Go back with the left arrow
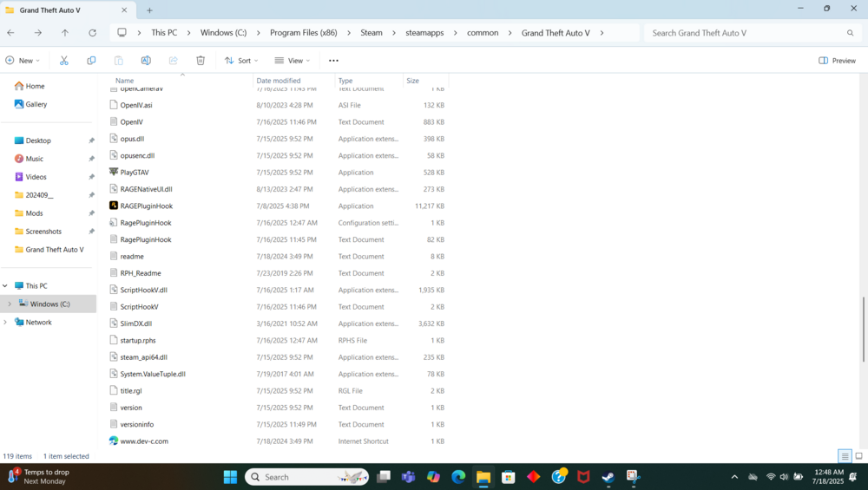The image size is (868, 490). [x=10, y=33]
